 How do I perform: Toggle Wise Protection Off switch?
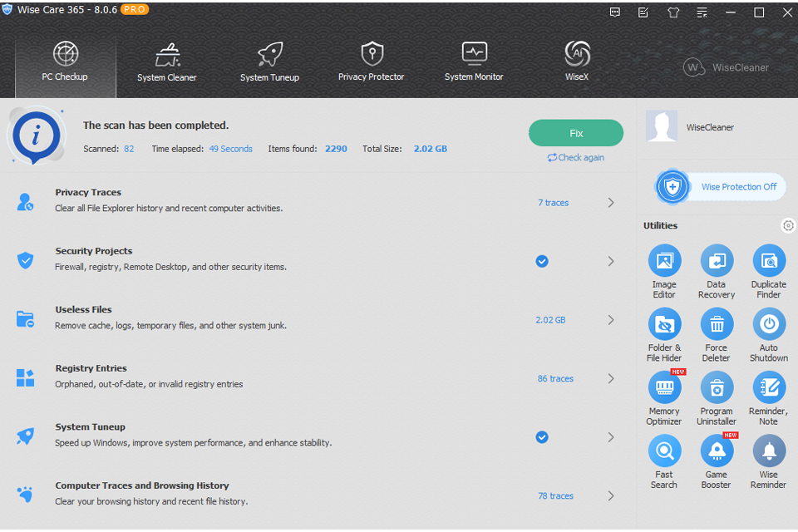pyautogui.click(x=720, y=187)
